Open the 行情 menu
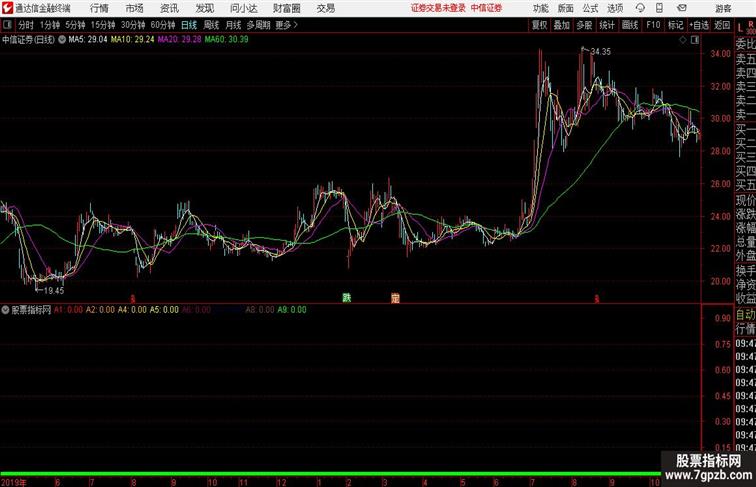This screenshot has height=487, width=756. pyautogui.click(x=99, y=8)
